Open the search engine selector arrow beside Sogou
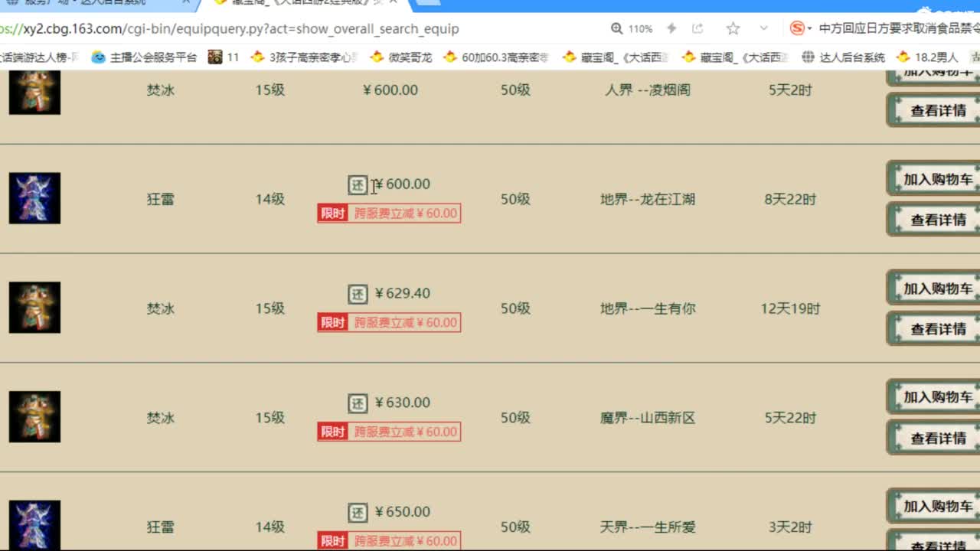 point(809,30)
